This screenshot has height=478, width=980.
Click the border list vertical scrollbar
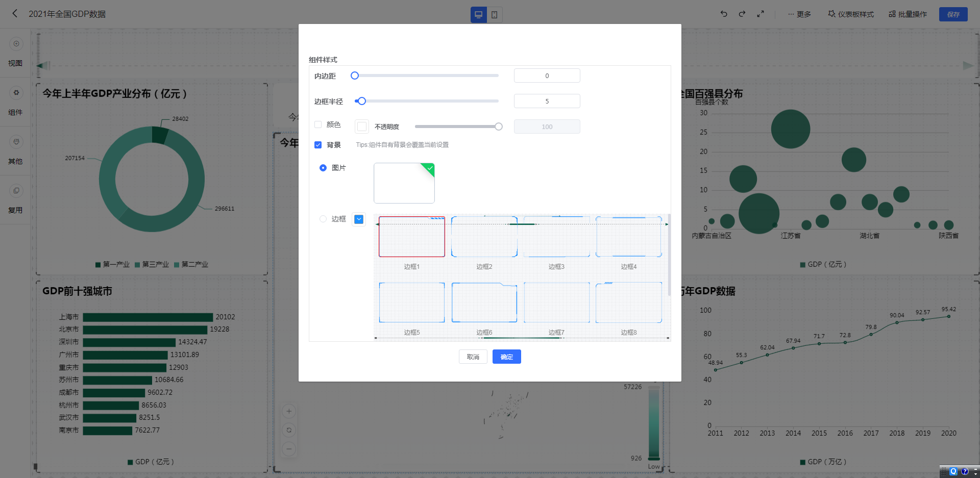(669, 255)
